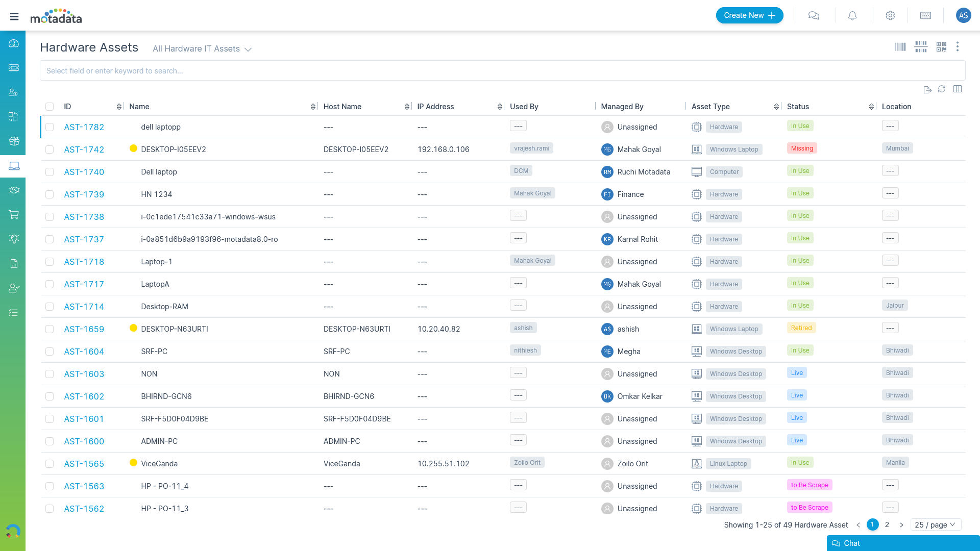Screen dimensions: 980x551
Task: Click the QR code icon in the toolbar
Action: click(x=941, y=46)
